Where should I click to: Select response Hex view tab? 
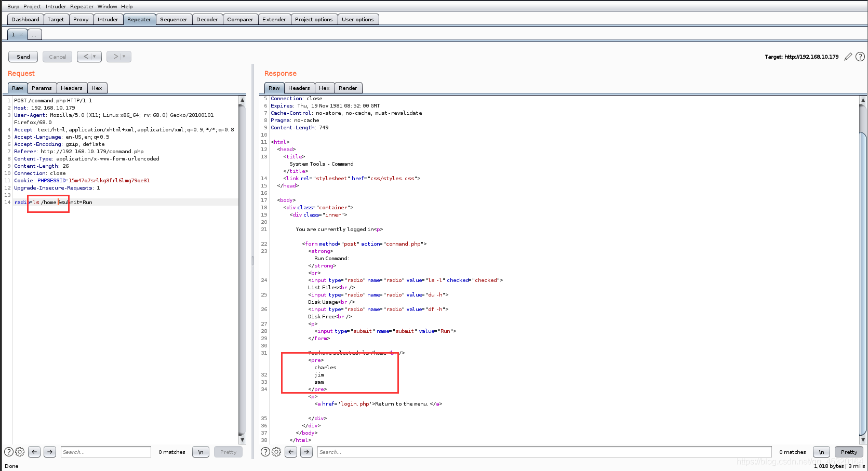point(324,88)
